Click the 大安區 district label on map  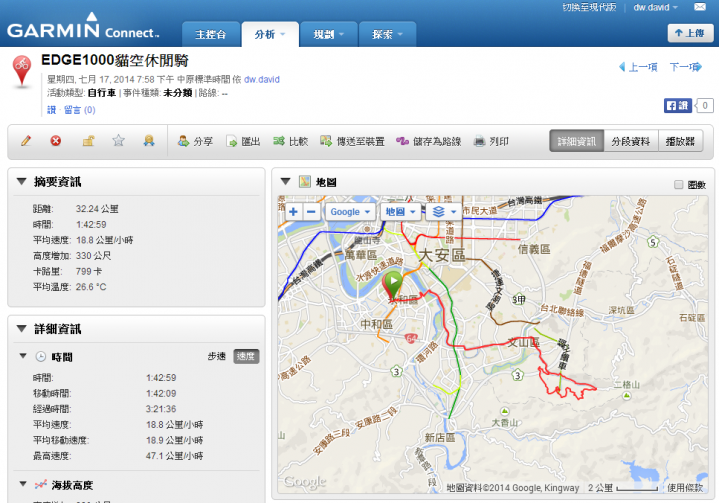point(442,255)
